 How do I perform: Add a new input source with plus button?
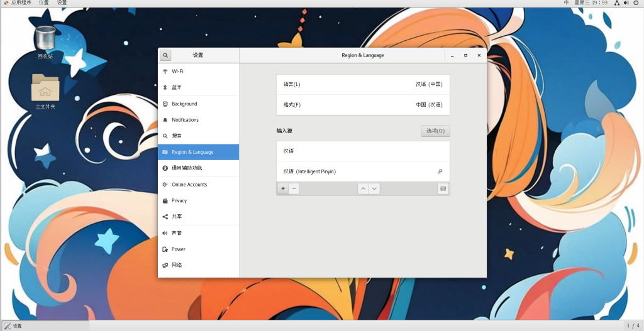coord(283,188)
